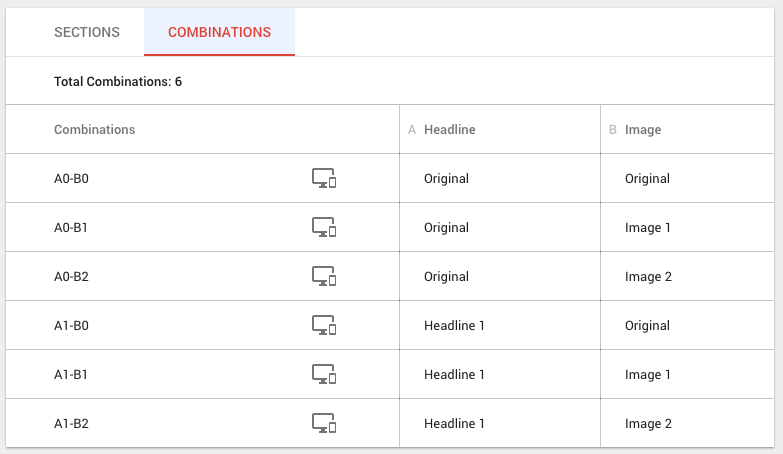Click Image 1 in the A1-B1 row
This screenshot has width=783, height=454.
coord(648,375)
